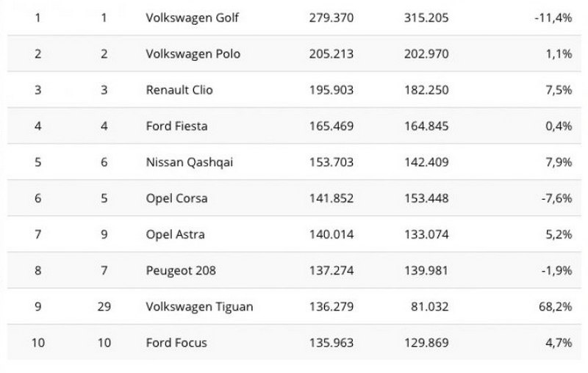Image resolution: width=588 pixels, height=373 pixels.
Task: Select the 68,2% change cell
Action: click(556, 306)
